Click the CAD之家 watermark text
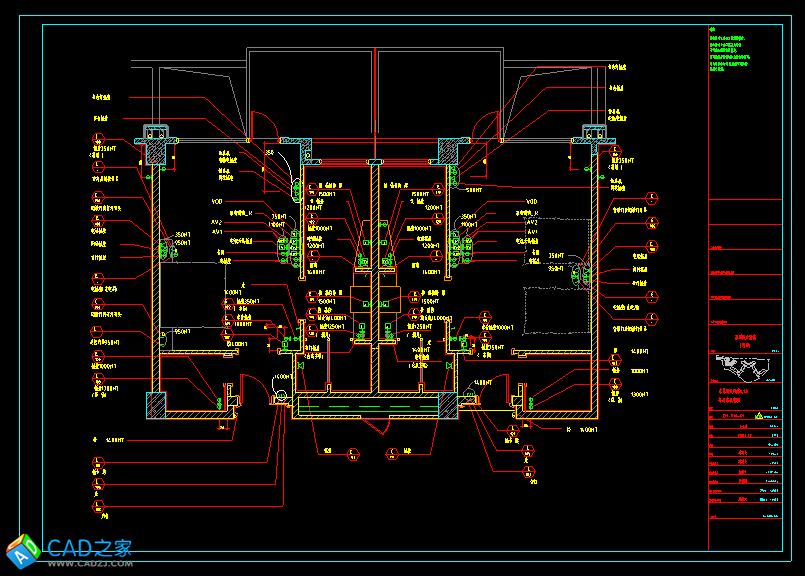This screenshot has height=576, width=805. click(90, 548)
